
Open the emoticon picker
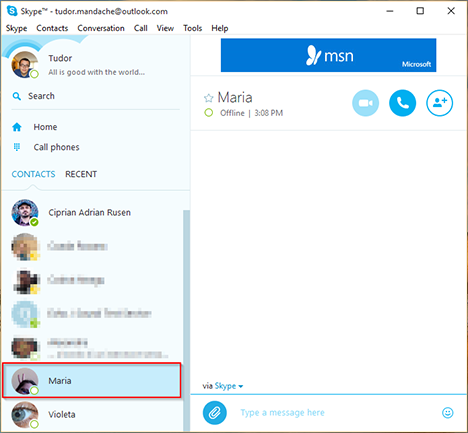[x=448, y=413]
